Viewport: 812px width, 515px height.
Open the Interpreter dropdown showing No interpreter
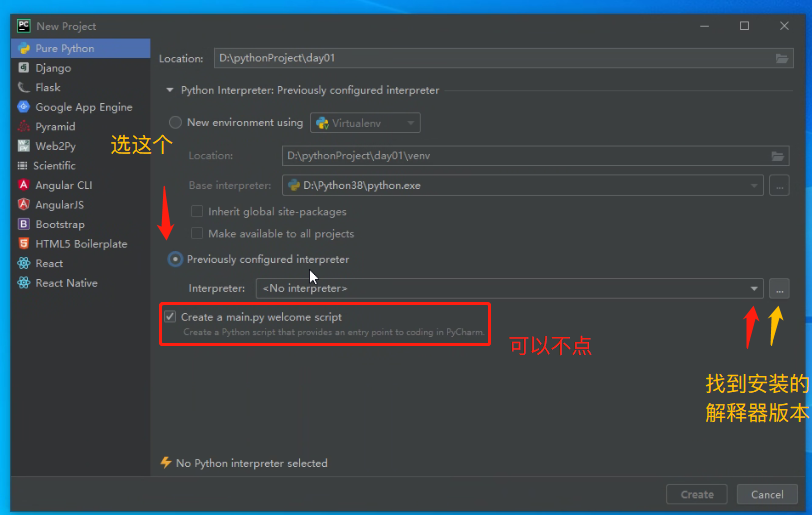510,288
